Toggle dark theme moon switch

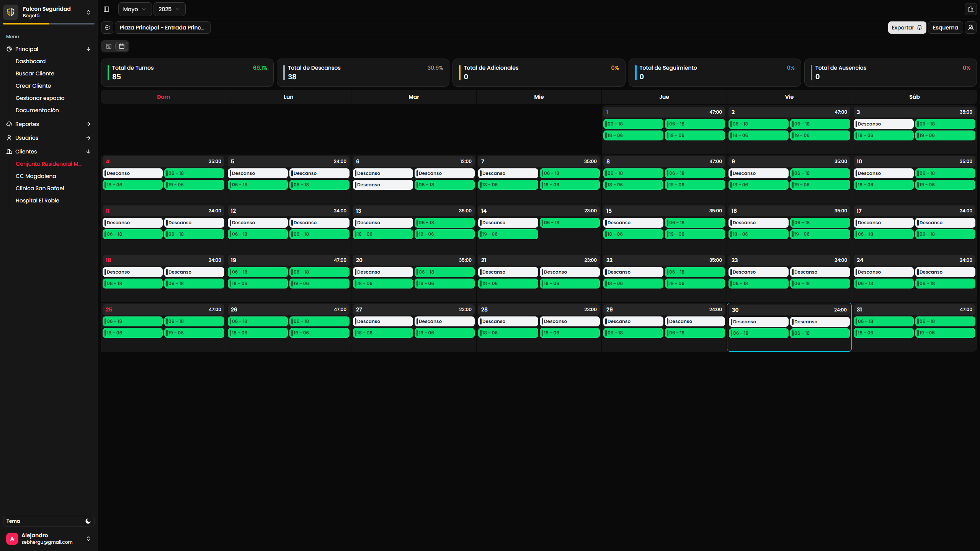[88, 521]
